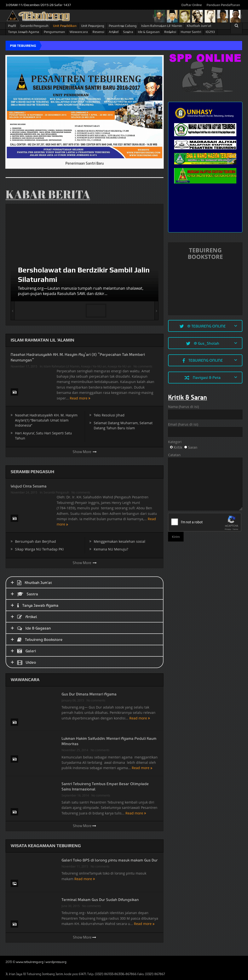The width and height of the screenshot is (248, 980).
Task: Click the camera icon beside Galeri
Action: point(20,651)
